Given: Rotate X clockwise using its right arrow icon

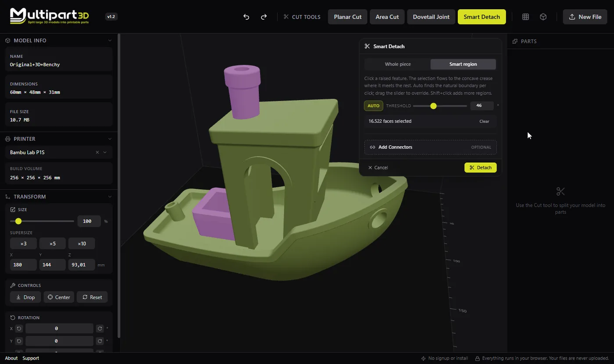Looking at the screenshot, I should [100, 328].
